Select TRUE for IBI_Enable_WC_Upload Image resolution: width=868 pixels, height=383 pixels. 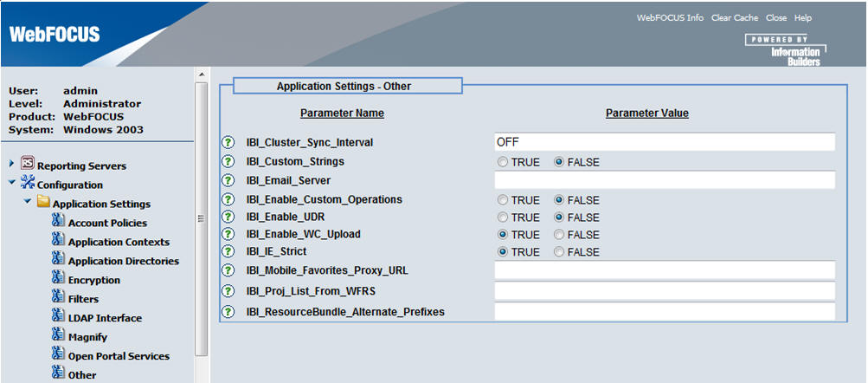click(x=503, y=235)
